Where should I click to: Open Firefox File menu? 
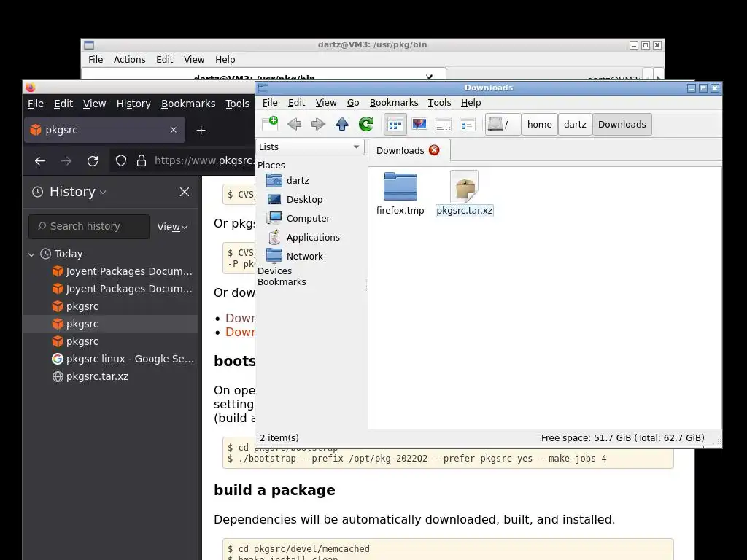(36, 104)
